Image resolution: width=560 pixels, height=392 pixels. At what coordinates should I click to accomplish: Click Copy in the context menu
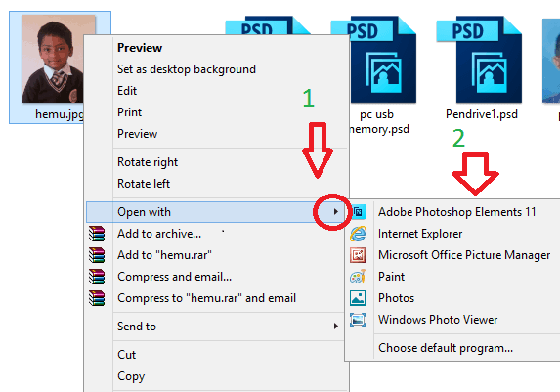(x=131, y=376)
